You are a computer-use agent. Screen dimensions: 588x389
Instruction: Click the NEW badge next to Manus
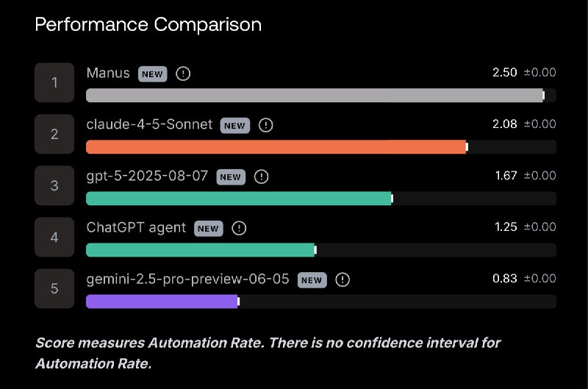[x=152, y=74]
